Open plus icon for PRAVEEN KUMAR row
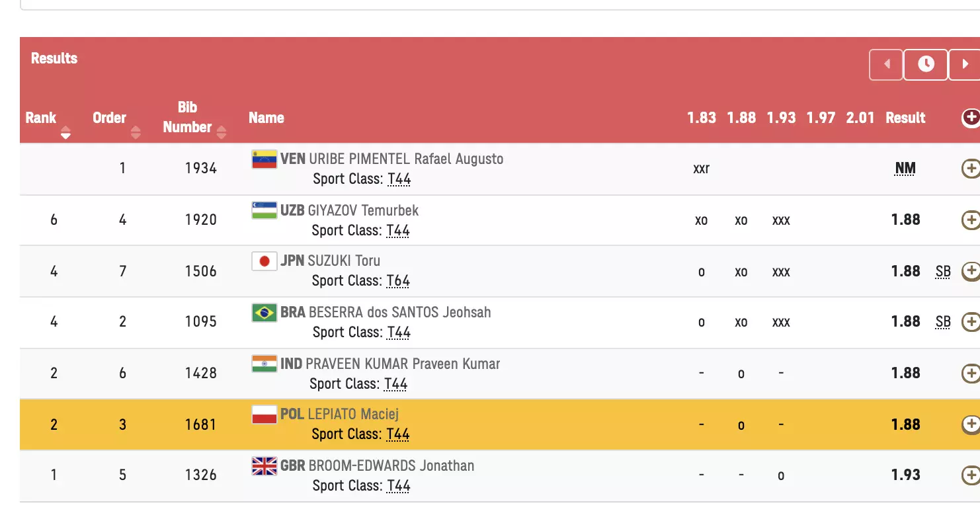The image size is (980, 525). pos(970,373)
